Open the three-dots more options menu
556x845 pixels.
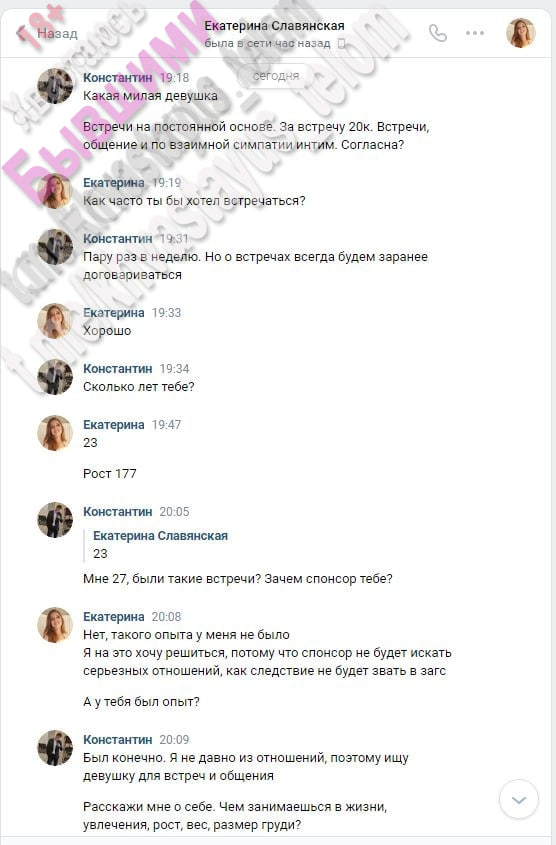[x=475, y=33]
